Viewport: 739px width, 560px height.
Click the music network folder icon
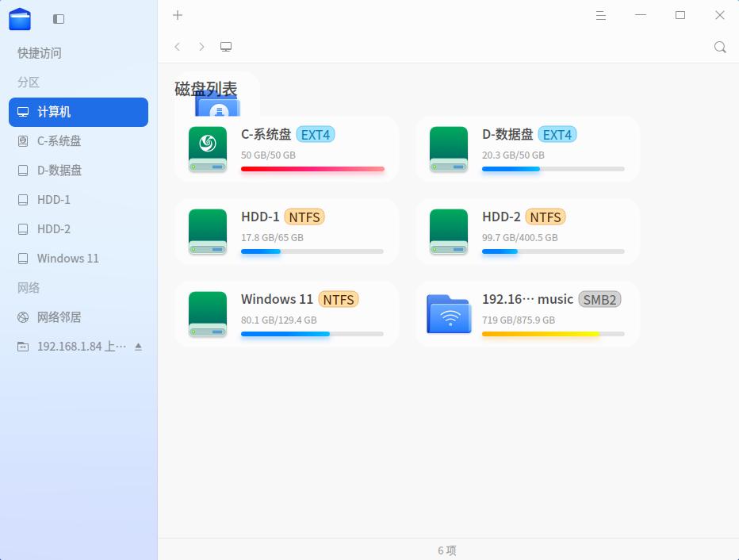pyautogui.click(x=449, y=314)
